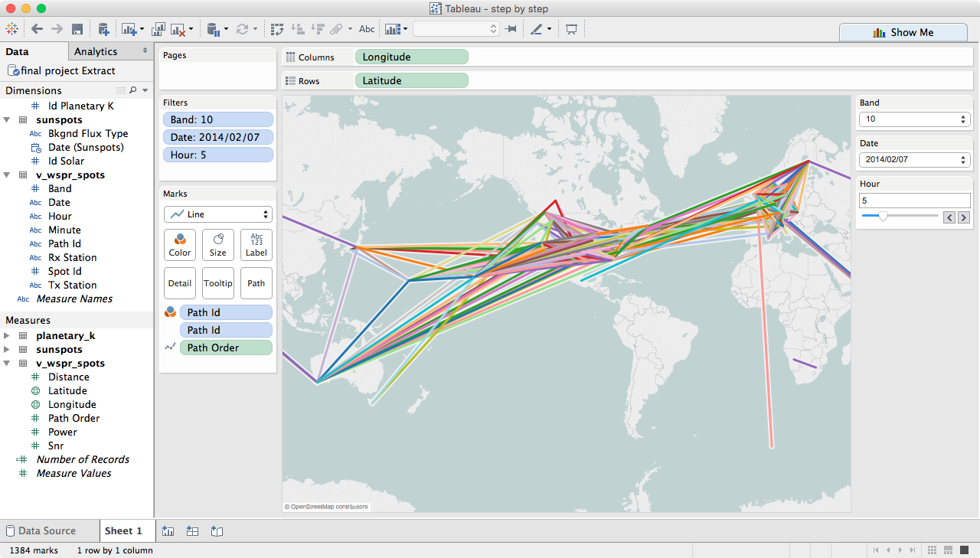
Task: Select the Number of Records measure
Action: pos(83,459)
